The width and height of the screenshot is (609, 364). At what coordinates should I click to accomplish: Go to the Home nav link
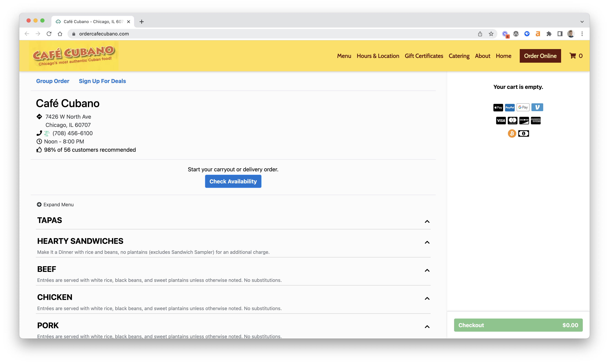click(503, 56)
